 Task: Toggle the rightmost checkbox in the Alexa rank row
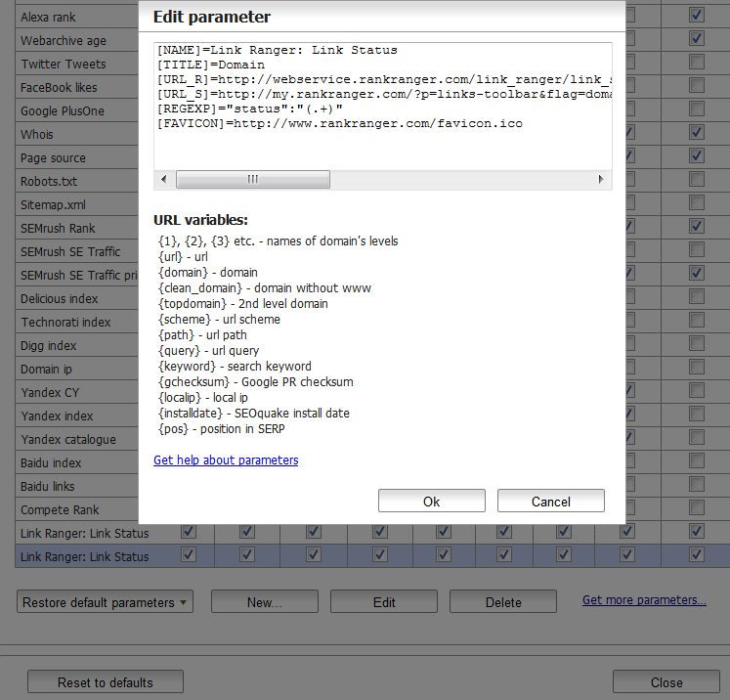[x=697, y=15]
